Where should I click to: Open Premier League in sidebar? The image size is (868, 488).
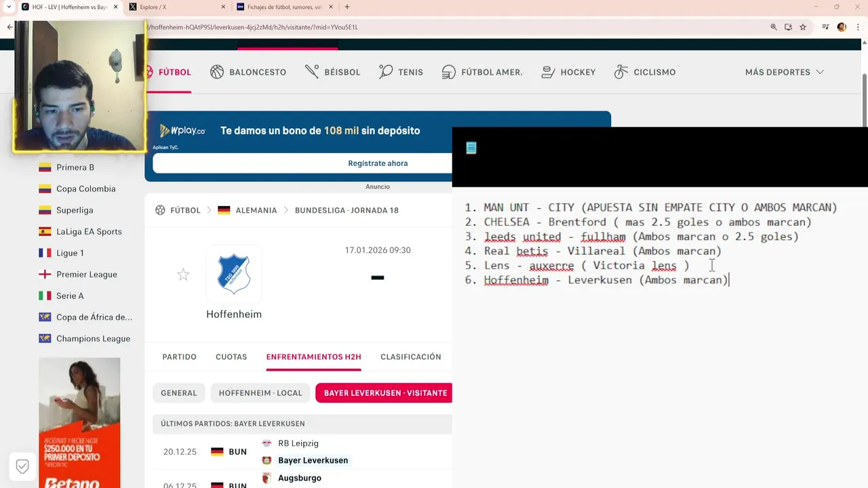click(87, 274)
